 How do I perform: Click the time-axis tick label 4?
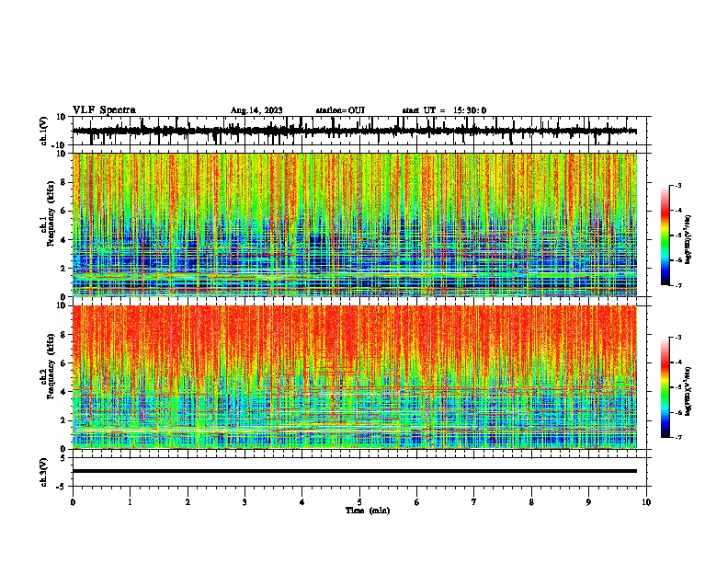(x=302, y=502)
